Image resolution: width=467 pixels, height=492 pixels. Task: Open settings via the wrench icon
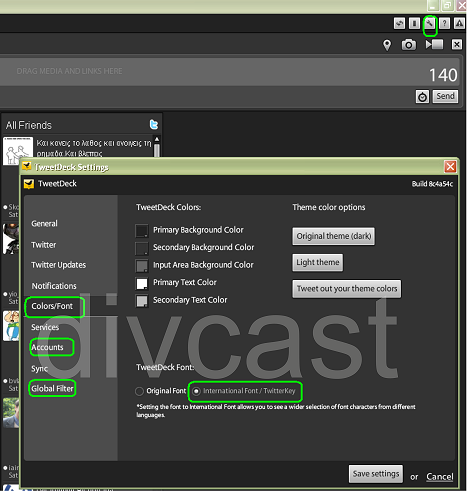430,23
